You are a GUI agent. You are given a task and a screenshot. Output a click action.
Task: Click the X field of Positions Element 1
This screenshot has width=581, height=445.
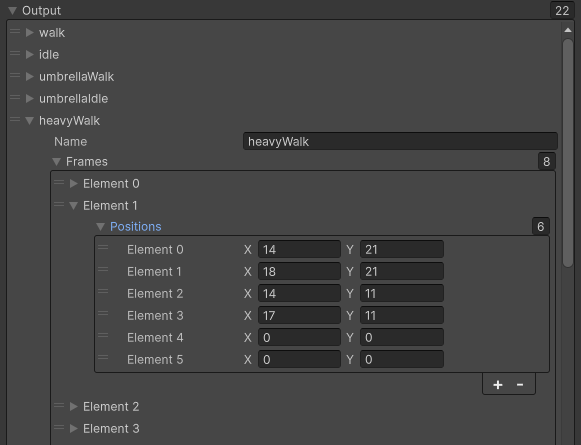pyautogui.click(x=299, y=272)
